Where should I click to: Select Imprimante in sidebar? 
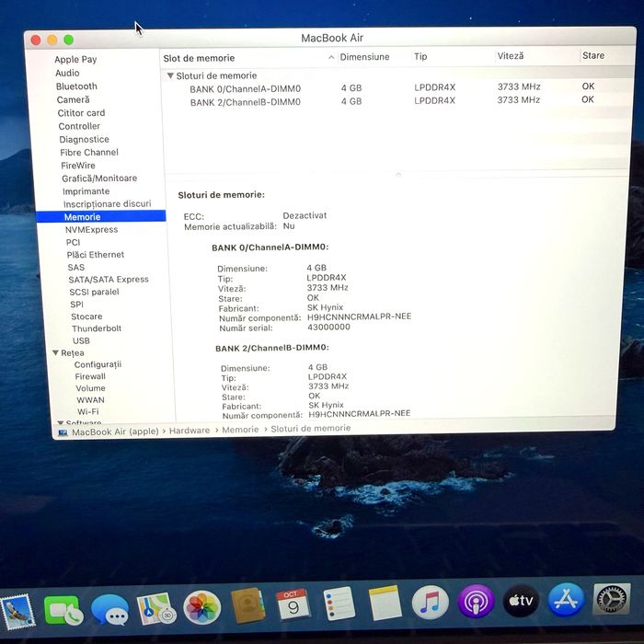pos(86,191)
